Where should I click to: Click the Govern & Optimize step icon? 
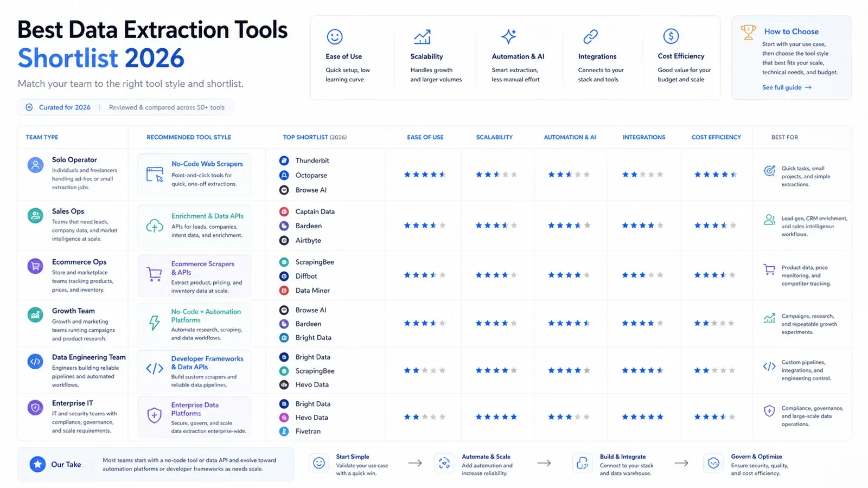pos(713,463)
